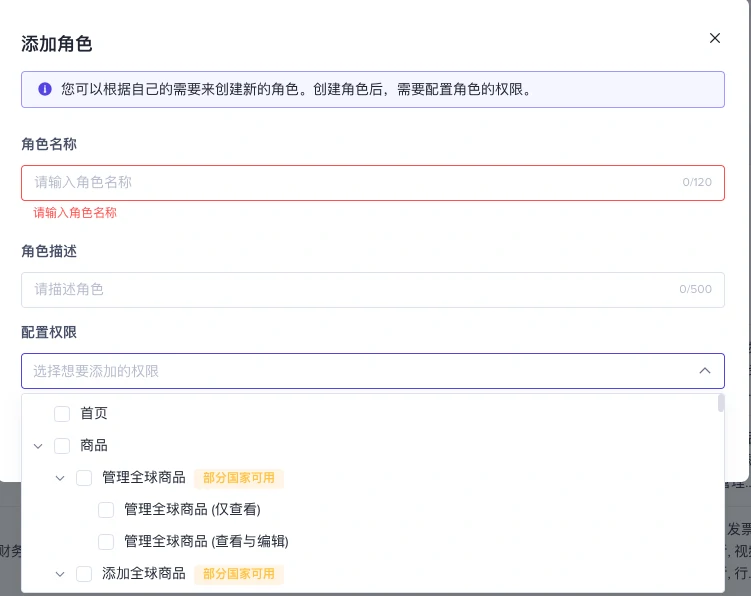Image resolution: width=751 pixels, height=596 pixels.
Task: Collapse the permission dropdown using the chevron arrow
Action: point(705,371)
